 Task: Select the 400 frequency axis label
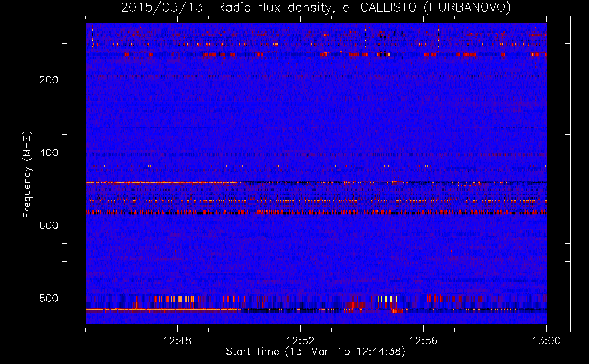click(49, 153)
